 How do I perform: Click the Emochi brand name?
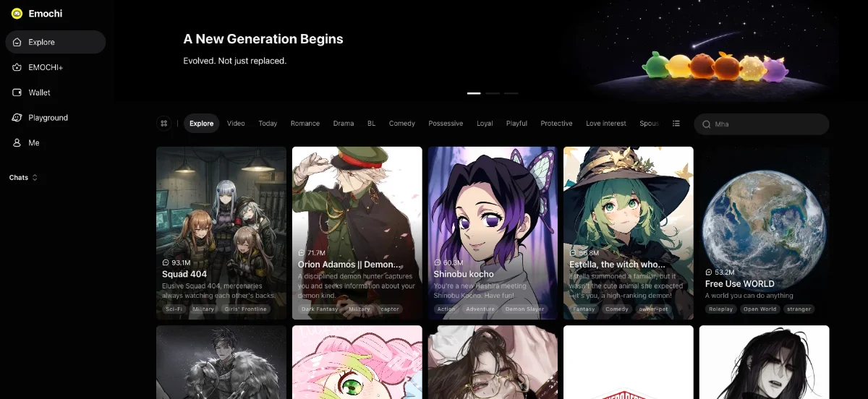46,13
